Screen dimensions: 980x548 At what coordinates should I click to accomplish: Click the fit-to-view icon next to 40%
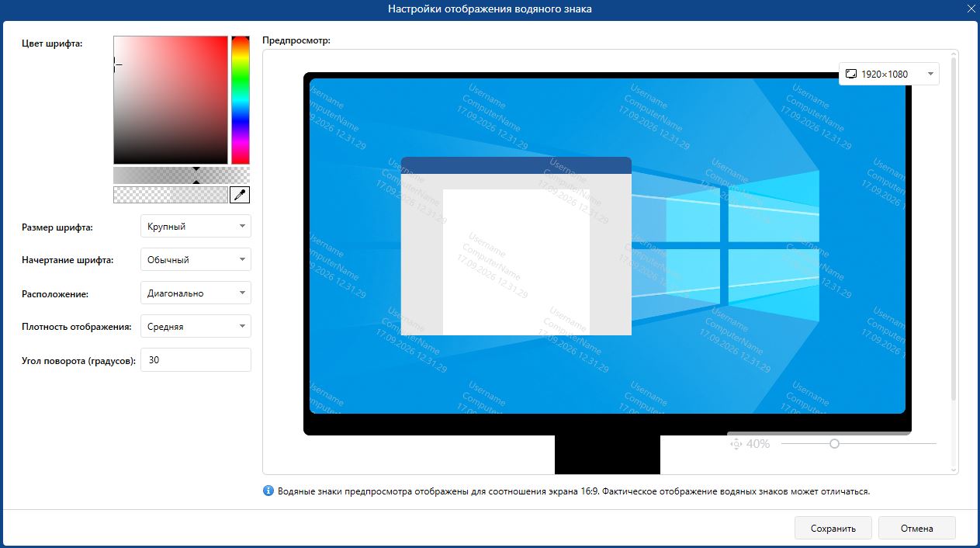tap(736, 444)
